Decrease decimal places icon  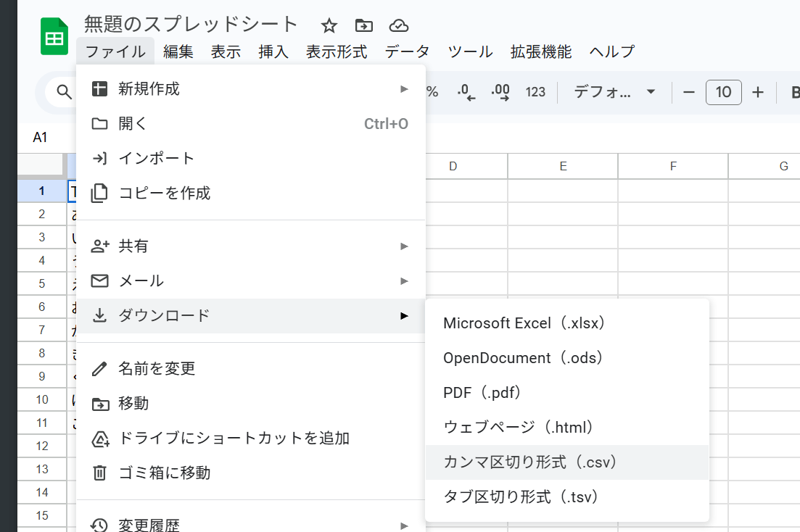tap(466, 92)
